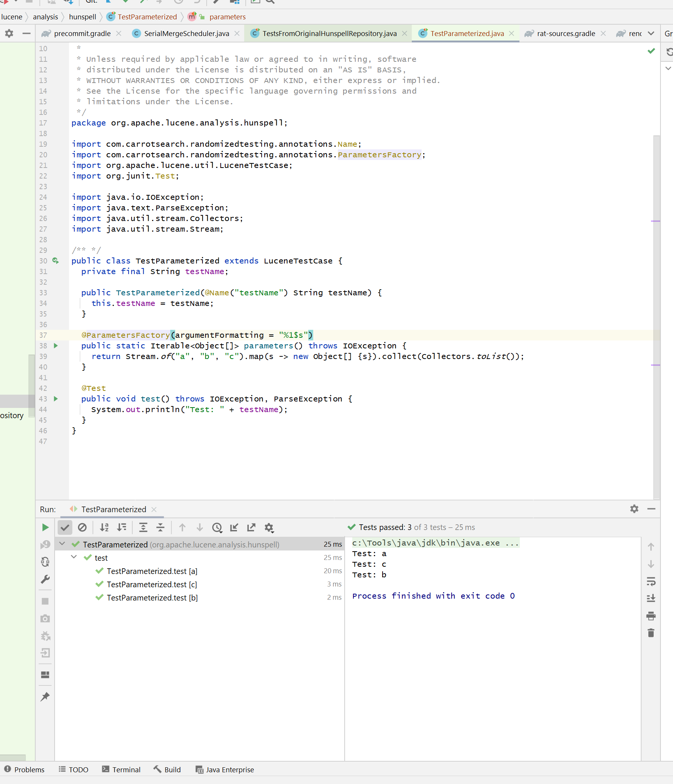The height and width of the screenshot is (784, 673).
Task: Dump threads camera icon
Action: click(x=45, y=619)
